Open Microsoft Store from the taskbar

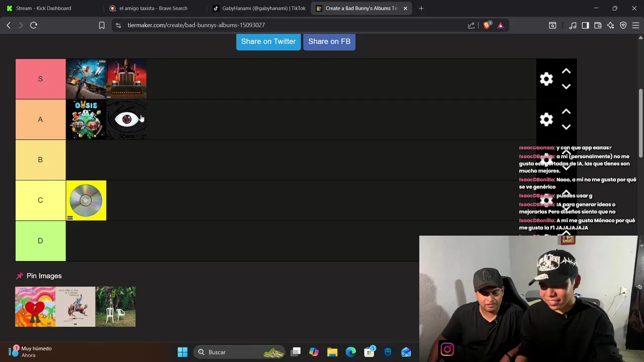tap(369, 352)
